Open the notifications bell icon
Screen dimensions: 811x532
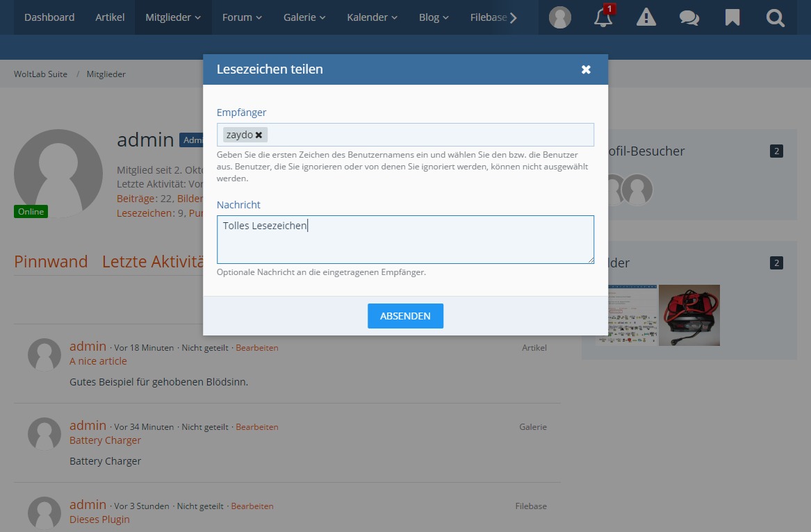click(603, 17)
